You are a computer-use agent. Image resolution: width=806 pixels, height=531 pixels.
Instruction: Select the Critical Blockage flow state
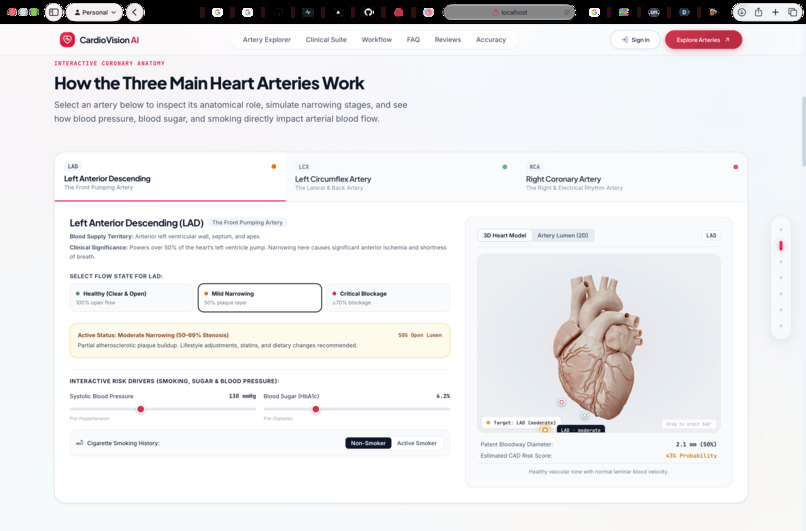point(388,298)
